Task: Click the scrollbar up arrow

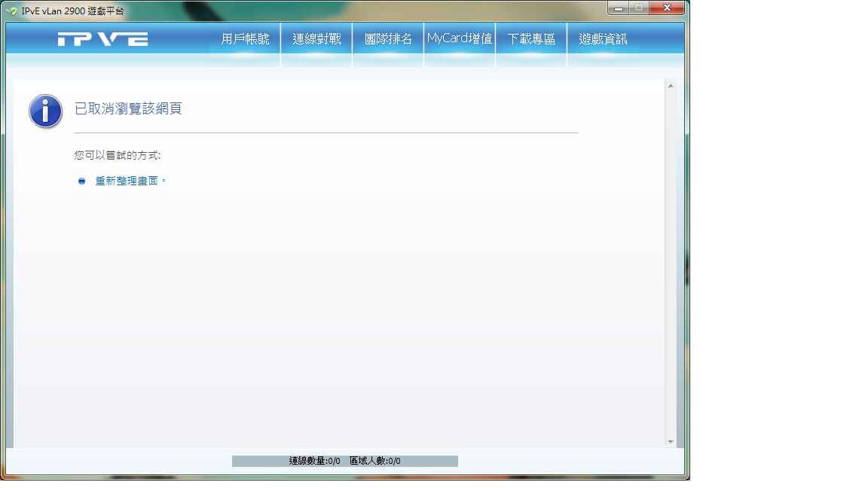Action: pyautogui.click(x=671, y=86)
